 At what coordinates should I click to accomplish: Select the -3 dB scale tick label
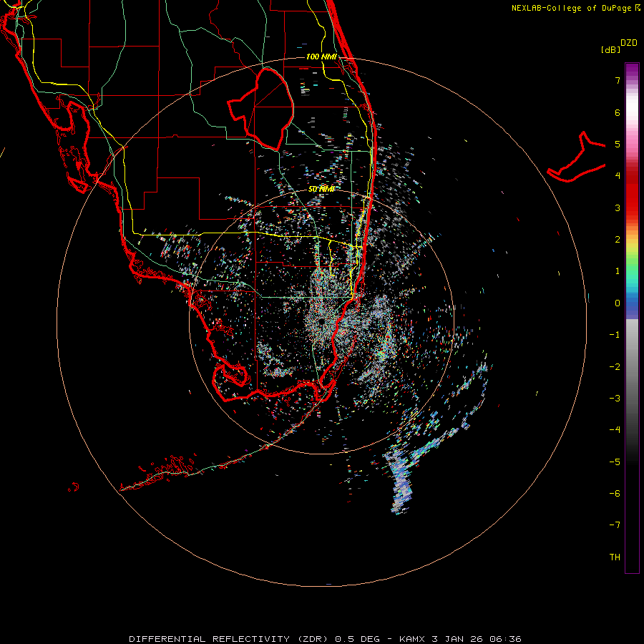pyautogui.click(x=615, y=398)
